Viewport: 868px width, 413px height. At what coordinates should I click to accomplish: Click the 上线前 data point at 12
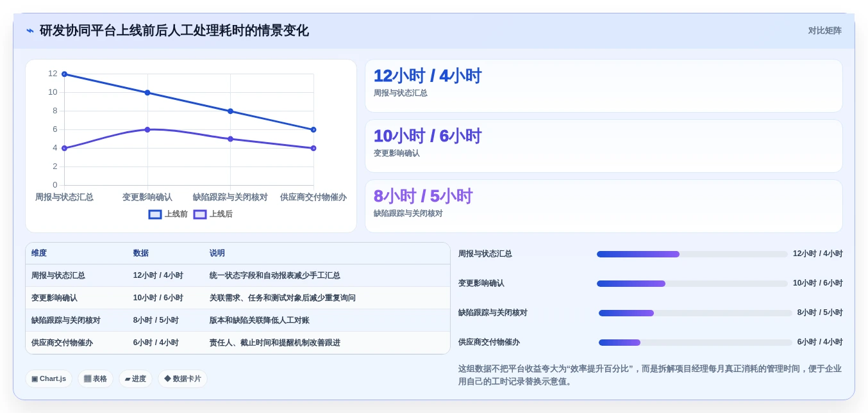click(64, 74)
